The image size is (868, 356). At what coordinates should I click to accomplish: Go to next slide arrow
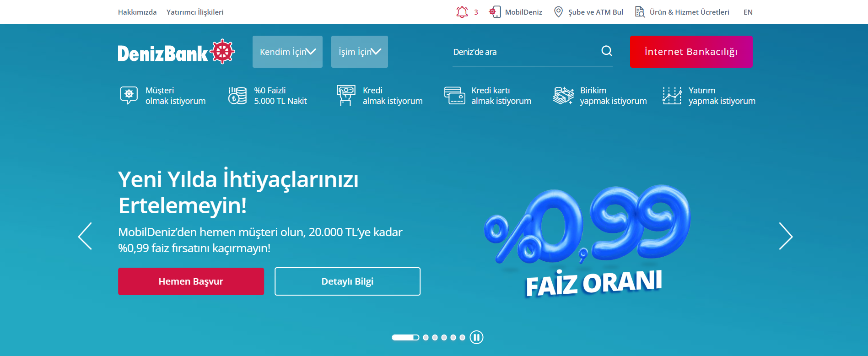pyautogui.click(x=786, y=236)
